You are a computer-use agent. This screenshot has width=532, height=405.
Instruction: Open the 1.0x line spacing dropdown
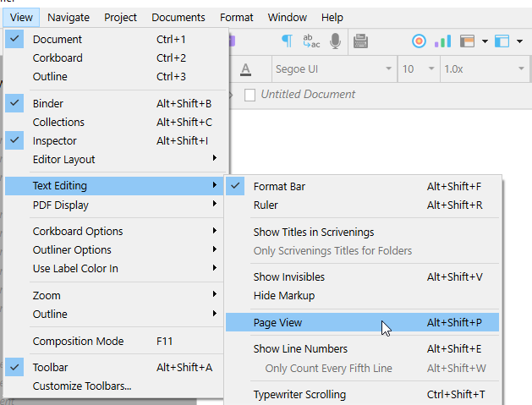(x=485, y=69)
